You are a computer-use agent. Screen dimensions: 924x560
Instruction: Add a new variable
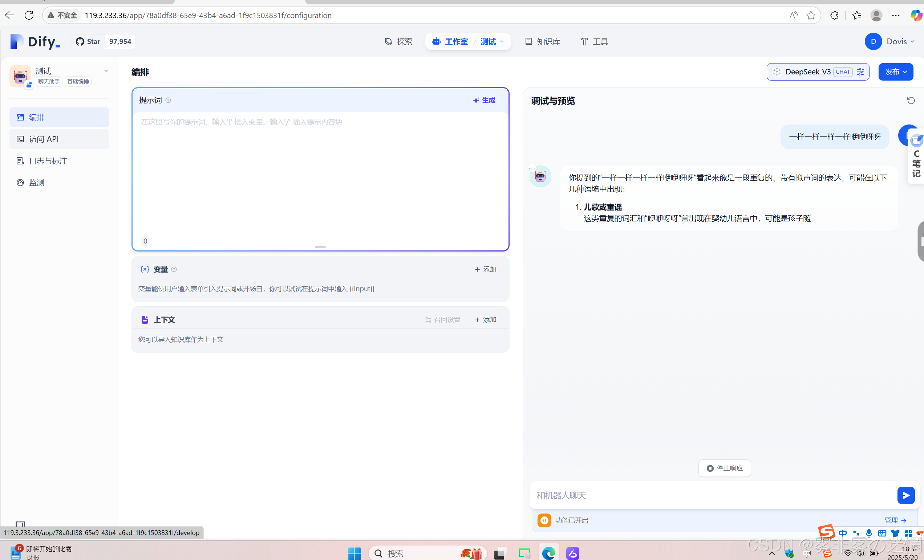pyautogui.click(x=485, y=269)
